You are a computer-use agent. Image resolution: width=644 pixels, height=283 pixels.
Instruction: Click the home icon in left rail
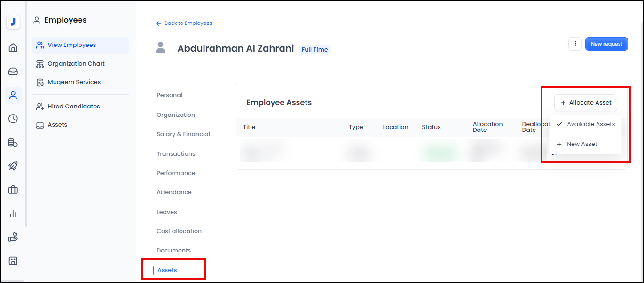click(13, 47)
